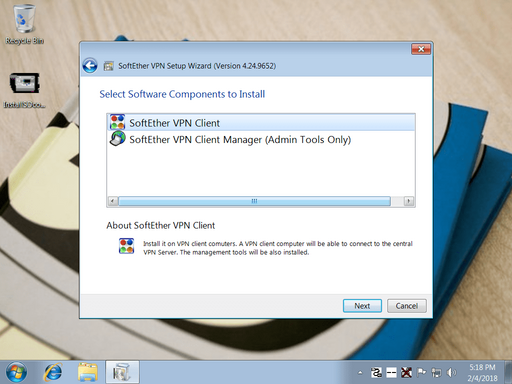Click the network status tray icon
Viewport: 512px width, 384px height.
pos(436,373)
